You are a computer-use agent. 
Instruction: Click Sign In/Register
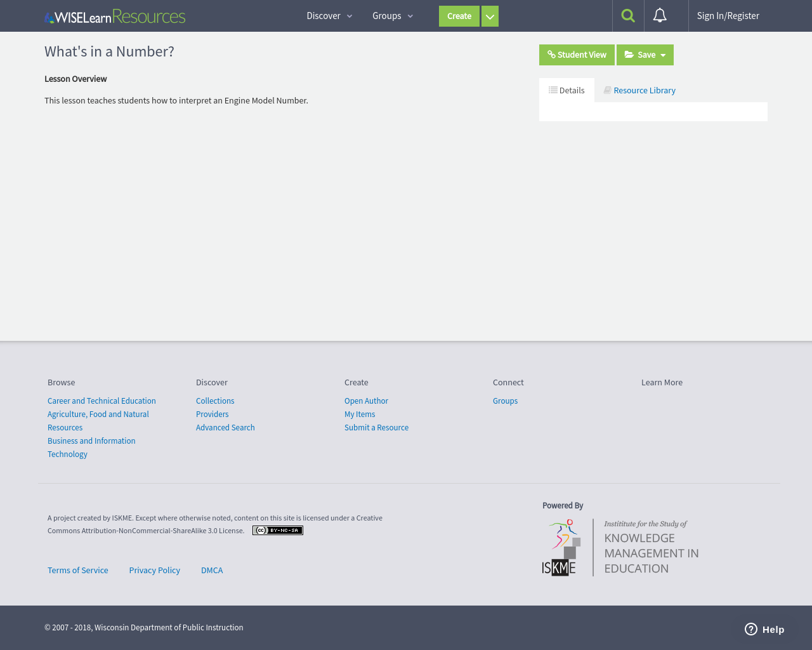[x=728, y=16]
